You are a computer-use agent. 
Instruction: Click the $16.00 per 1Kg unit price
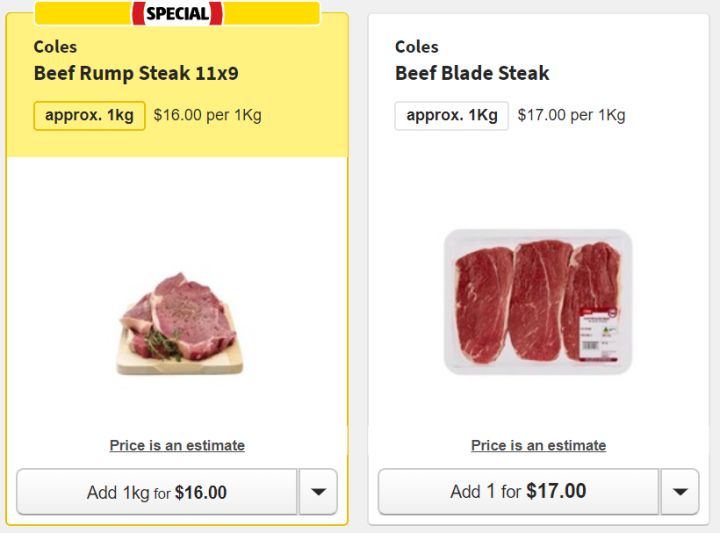tap(207, 115)
